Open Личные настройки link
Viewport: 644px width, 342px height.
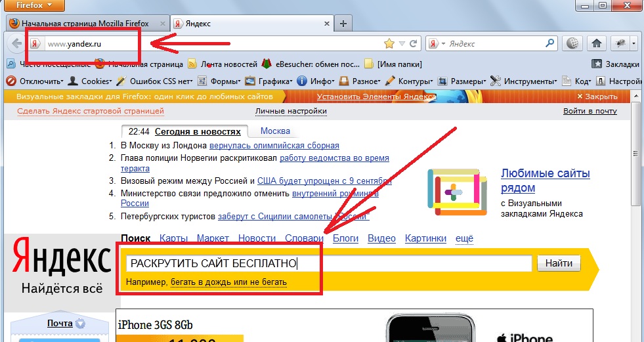[x=291, y=111]
